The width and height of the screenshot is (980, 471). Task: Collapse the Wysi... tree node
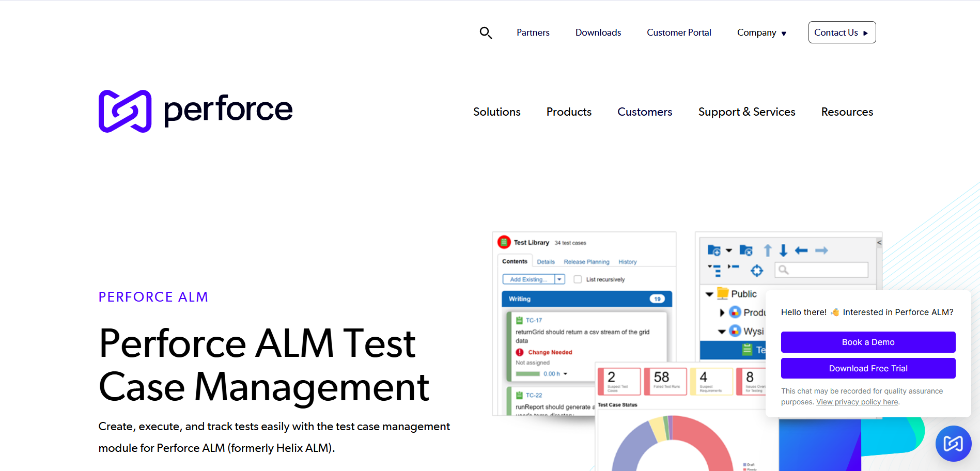coord(722,332)
